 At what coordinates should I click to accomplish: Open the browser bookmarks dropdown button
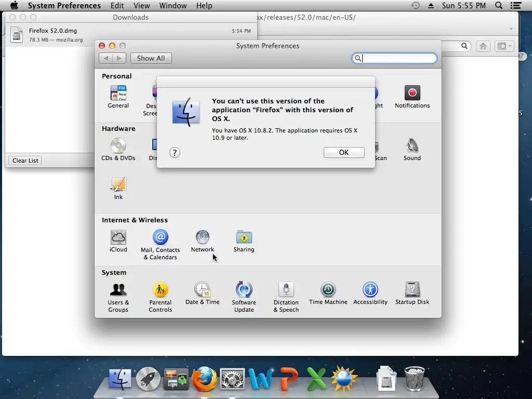[504, 46]
